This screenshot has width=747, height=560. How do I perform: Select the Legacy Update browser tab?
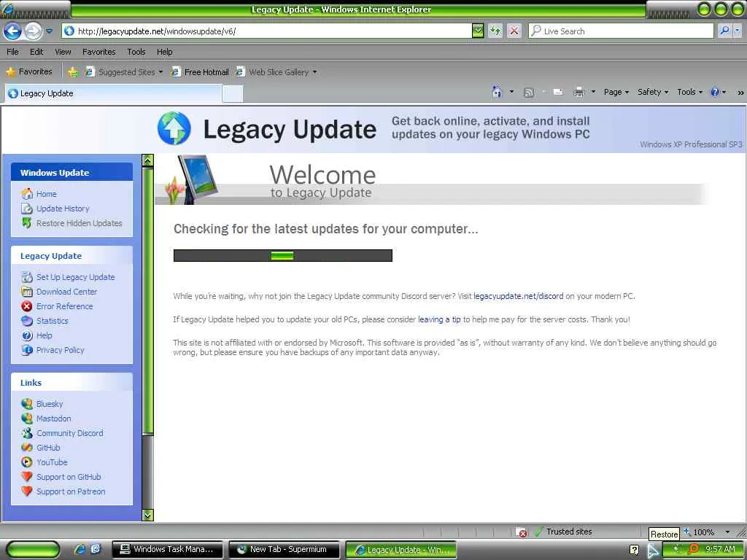click(x=113, y=93)
